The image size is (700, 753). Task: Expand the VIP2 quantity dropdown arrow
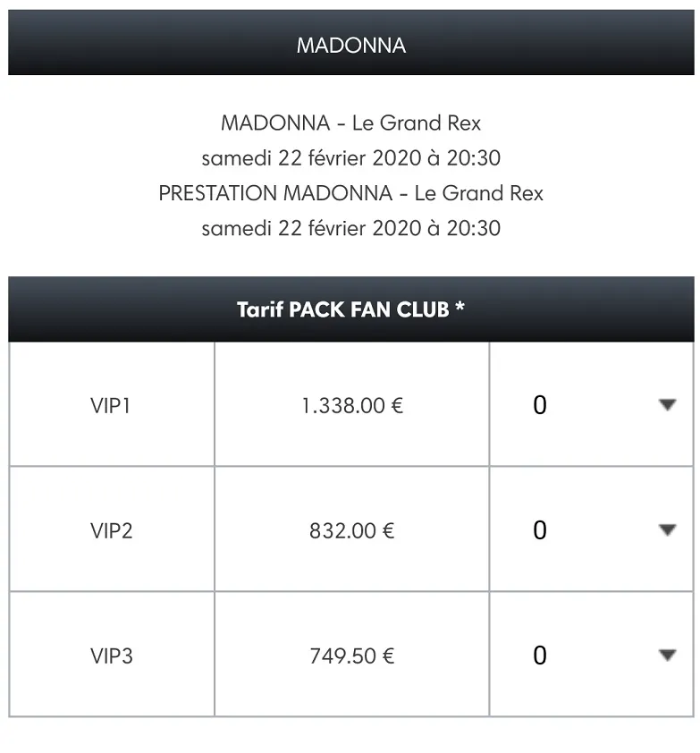[667, 530]
